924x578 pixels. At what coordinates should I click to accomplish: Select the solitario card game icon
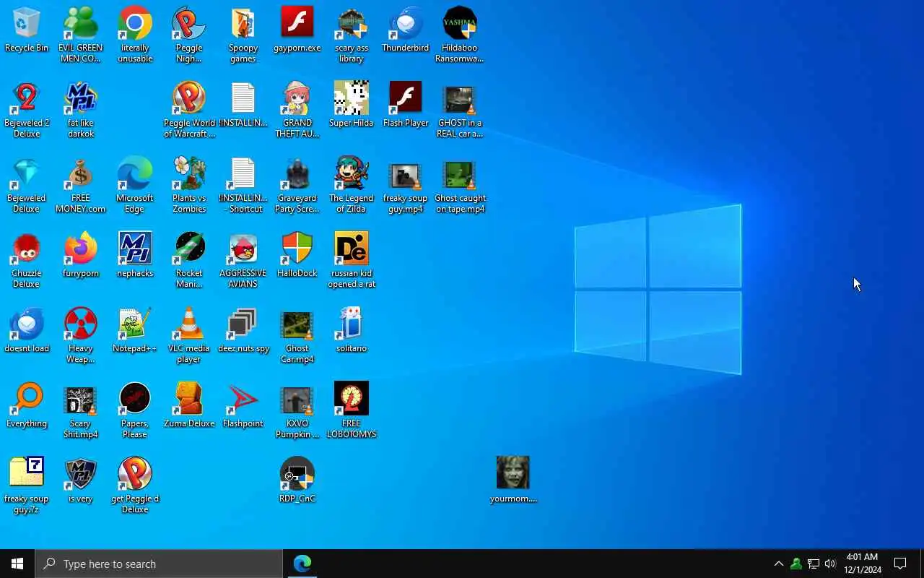[x=352, y=324]
